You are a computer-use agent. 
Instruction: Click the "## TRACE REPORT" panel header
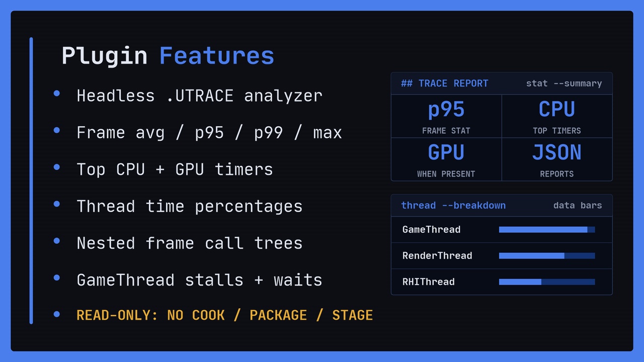(x=444, y=83)
